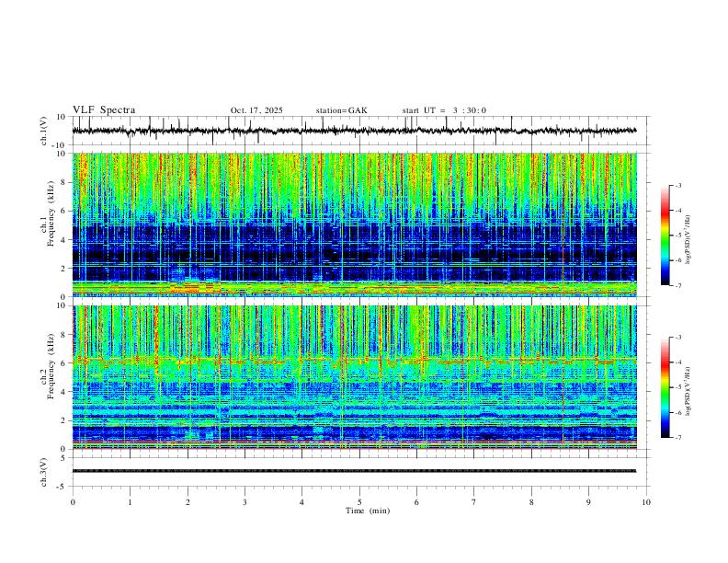Click the 'VLF Spectra' title text
This screenshot has height=563, width=728.
pos(104,110)
